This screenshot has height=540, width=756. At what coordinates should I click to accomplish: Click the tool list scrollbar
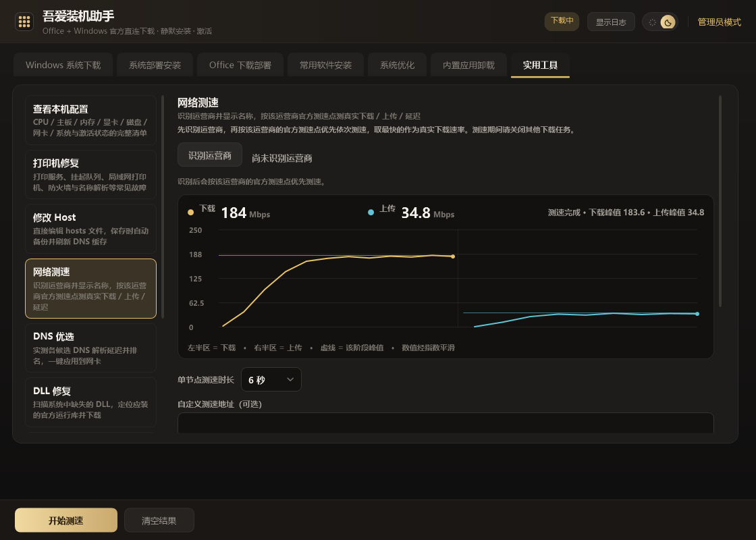163,207
